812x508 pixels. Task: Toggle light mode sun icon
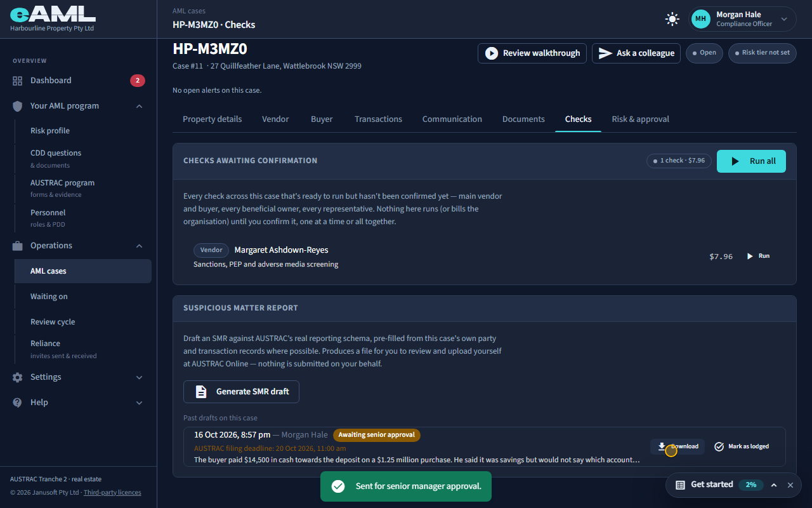(x=672, y=19)
